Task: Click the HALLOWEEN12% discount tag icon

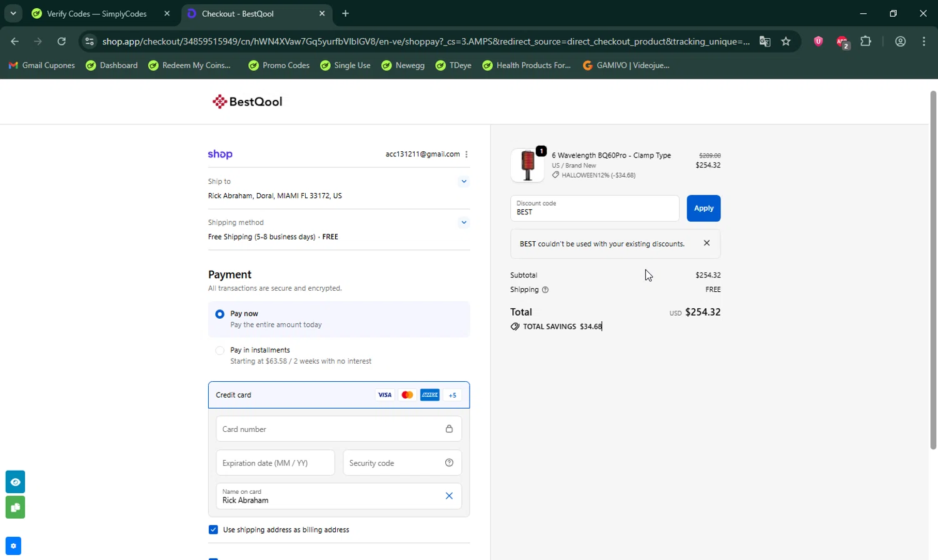Action: pyautogui.click(x=555, y=175)
